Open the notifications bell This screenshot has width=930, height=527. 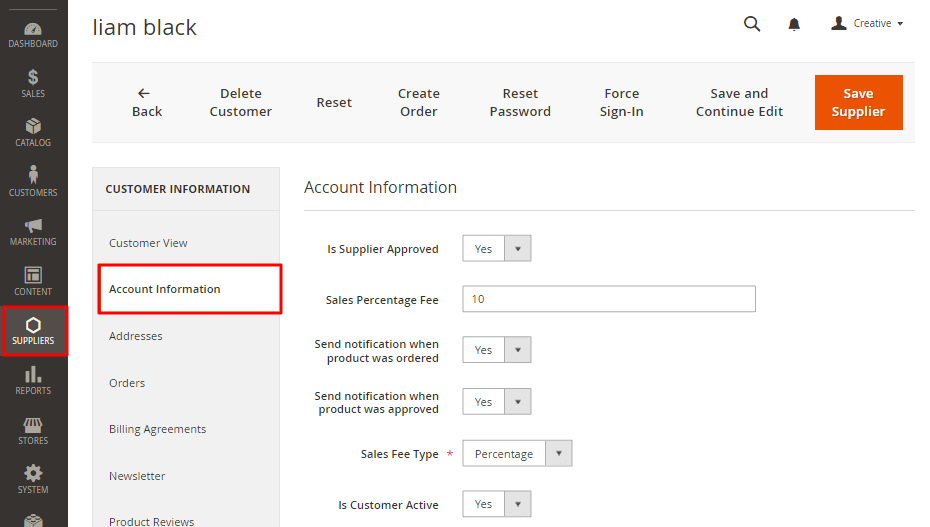click(794, 24)
